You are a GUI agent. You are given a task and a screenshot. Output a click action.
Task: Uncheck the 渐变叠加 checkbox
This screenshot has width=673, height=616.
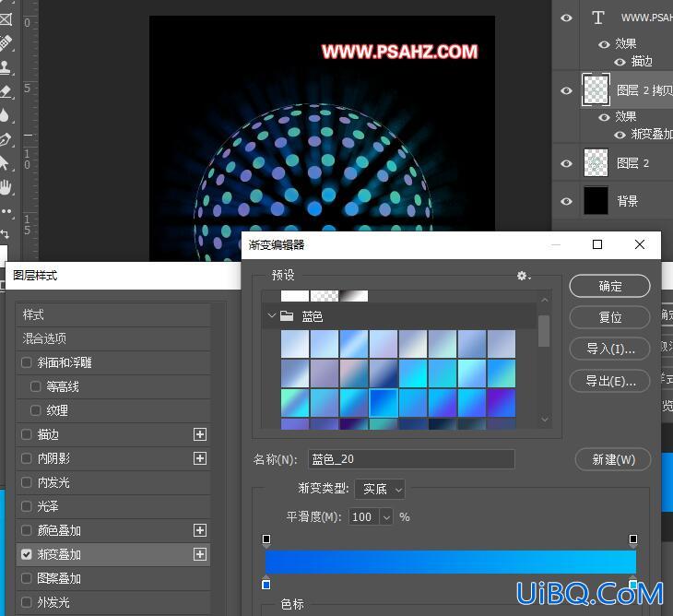coord(26,554)
